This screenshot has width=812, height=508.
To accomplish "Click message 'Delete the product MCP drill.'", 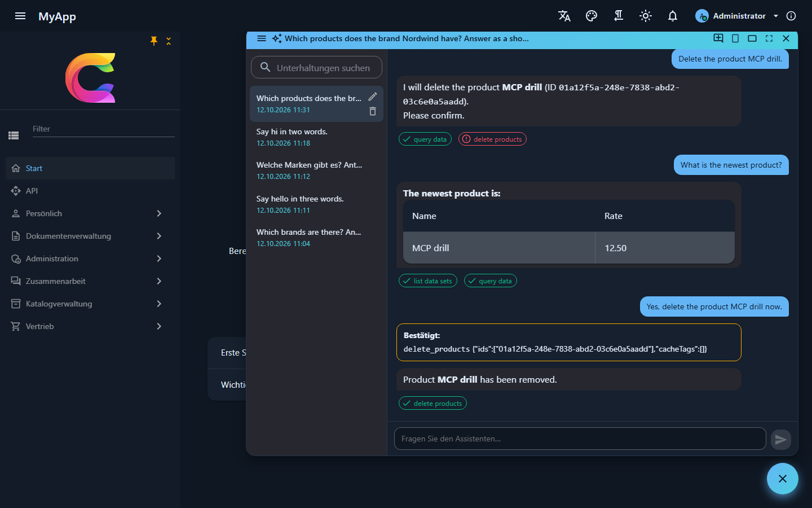I will [x=730, y=59].
